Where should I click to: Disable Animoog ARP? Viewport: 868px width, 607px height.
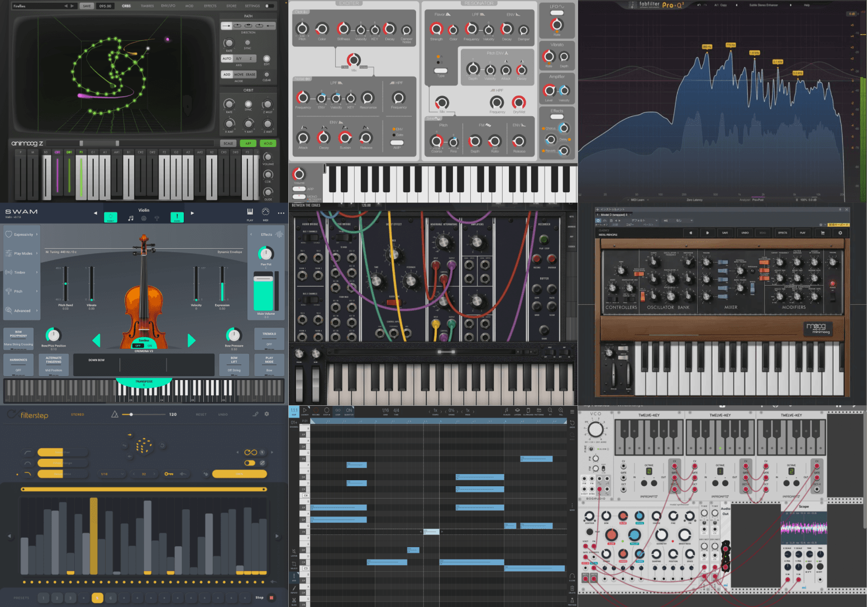pyautogui.click(x=249, y=143)
